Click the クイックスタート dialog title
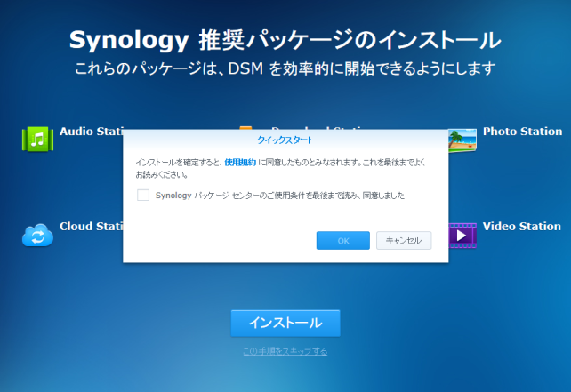 [x=285, y=140]
